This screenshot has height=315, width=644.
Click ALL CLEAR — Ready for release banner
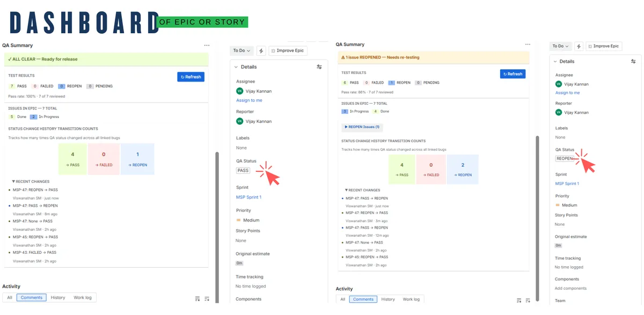106,59
